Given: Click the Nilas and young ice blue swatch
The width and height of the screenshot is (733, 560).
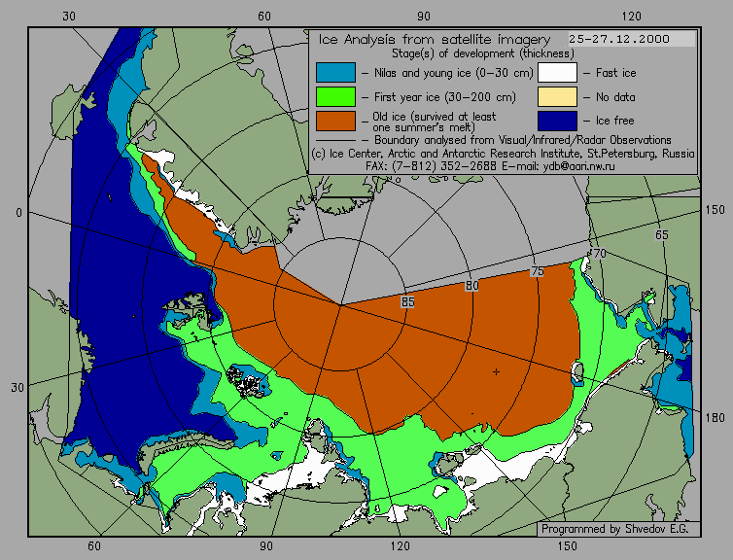Looking at the screenshot, I should tap(335, 73).
